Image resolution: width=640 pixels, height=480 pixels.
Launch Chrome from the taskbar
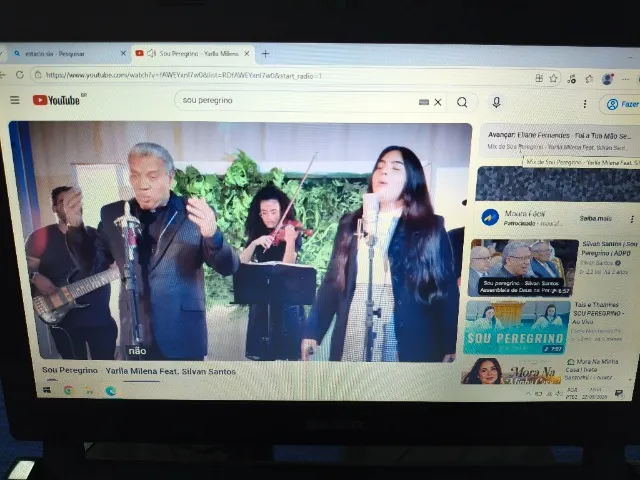69,391
